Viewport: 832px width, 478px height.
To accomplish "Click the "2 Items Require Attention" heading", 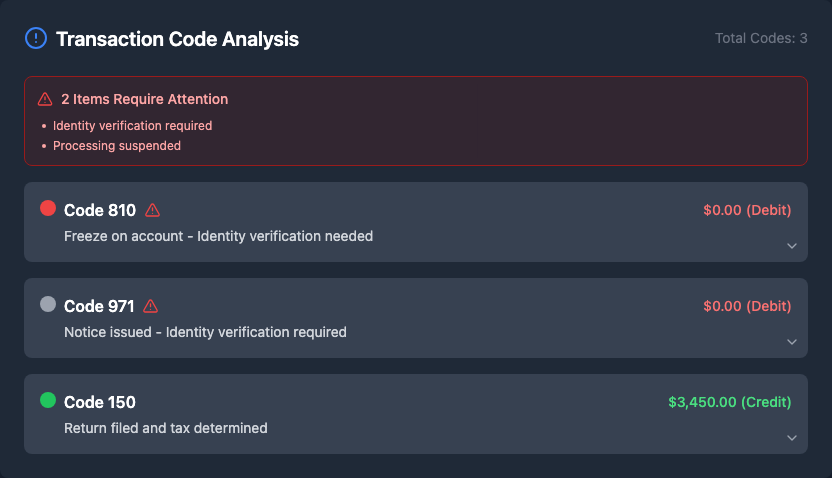I will coord(144,99).
